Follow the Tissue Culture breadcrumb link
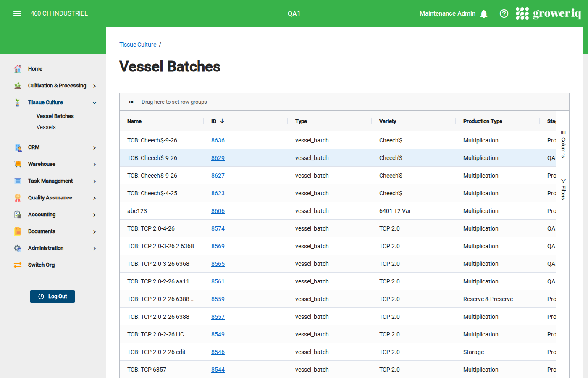 tap(138, 45)
